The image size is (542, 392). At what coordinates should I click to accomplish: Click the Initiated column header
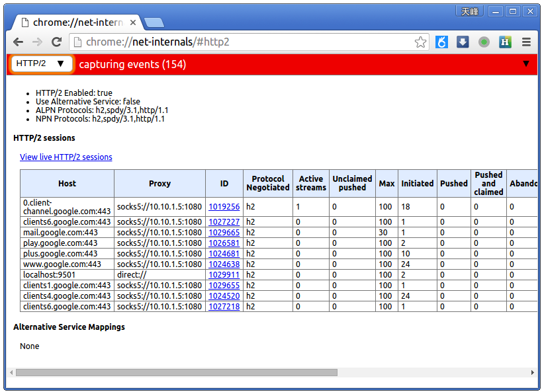417,183
